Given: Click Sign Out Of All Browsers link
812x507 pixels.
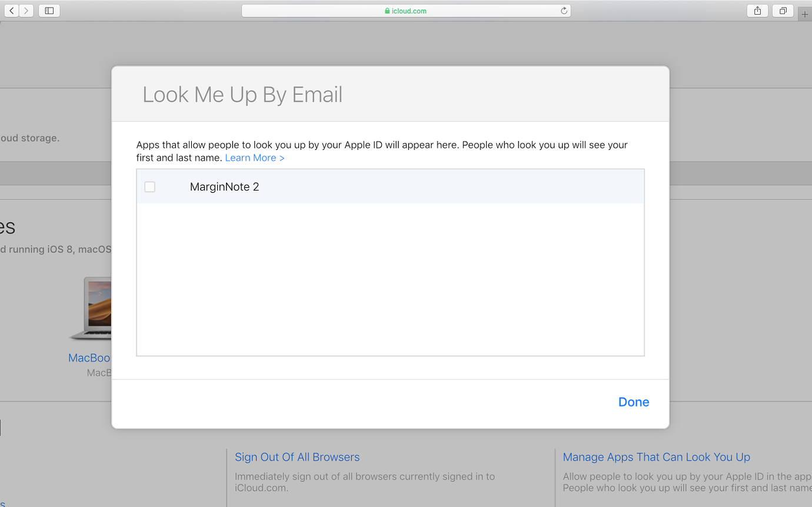Looking at the screenshot, I should pos(297,457).
